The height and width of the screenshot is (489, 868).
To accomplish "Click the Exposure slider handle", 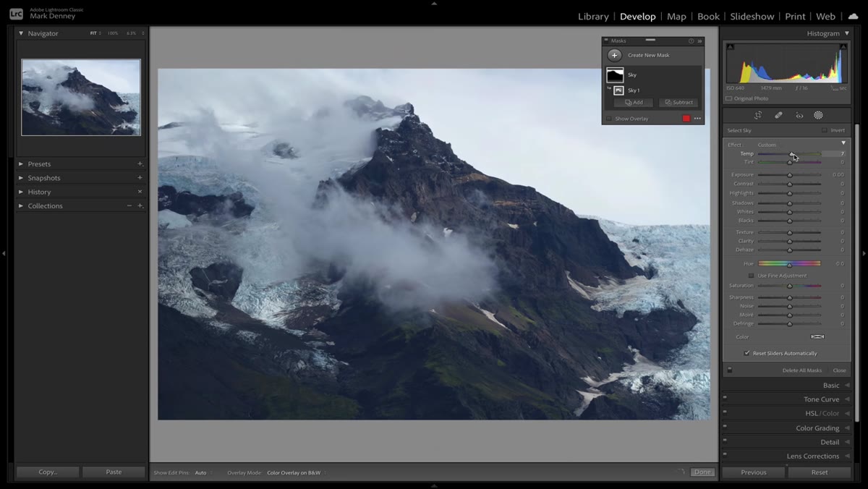I will 789,175.
